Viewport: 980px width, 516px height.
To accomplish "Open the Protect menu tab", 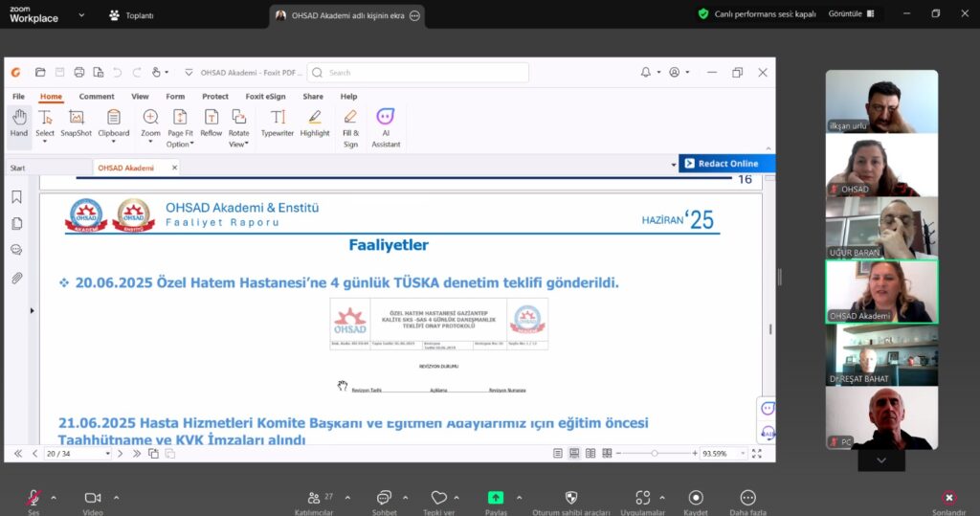I will click(215, 97).
